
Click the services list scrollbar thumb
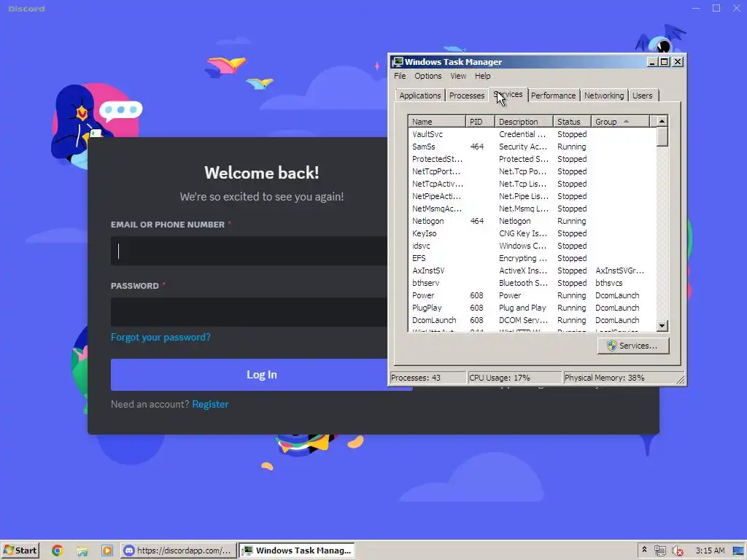coord(662,136)
